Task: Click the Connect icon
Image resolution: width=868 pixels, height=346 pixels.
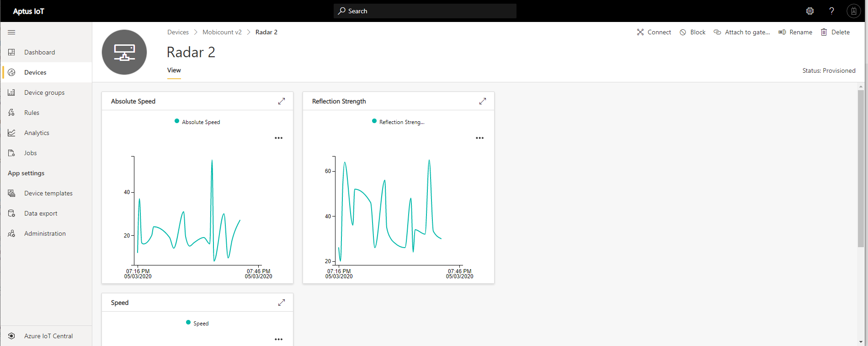Action: [x=640, y=32]
